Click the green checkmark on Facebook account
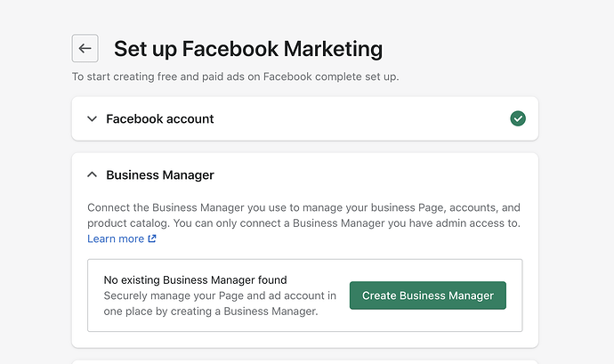The width and height of the screenshot is (614, 364). coord(518,118)
